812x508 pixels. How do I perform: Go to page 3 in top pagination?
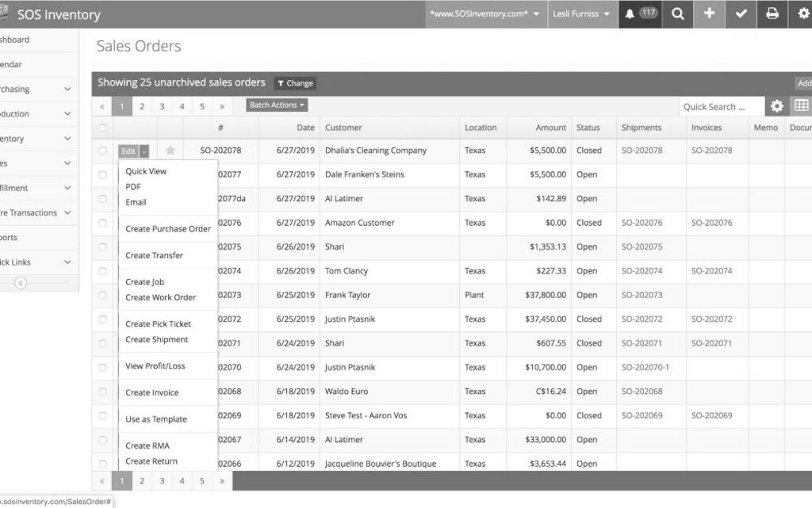162,106
